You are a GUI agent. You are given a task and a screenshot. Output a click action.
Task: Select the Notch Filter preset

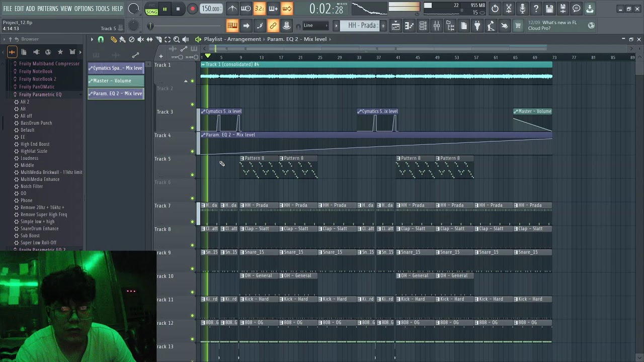32,187
